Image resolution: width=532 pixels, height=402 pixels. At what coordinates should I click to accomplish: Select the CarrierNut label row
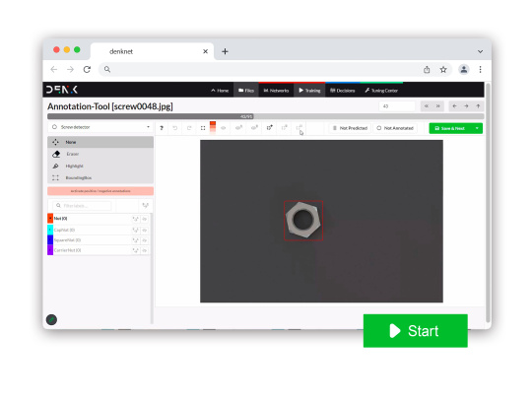(x=99, y=250)
